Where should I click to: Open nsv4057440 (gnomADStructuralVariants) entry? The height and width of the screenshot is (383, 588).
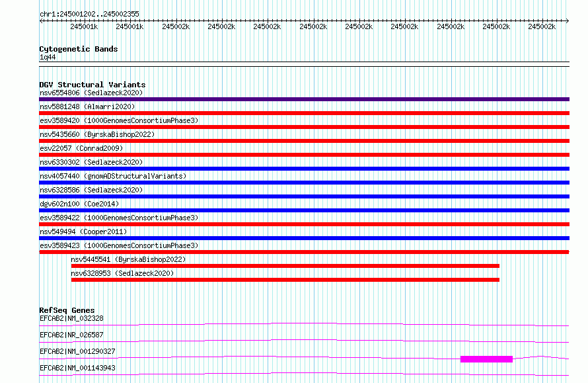point(113,176)
